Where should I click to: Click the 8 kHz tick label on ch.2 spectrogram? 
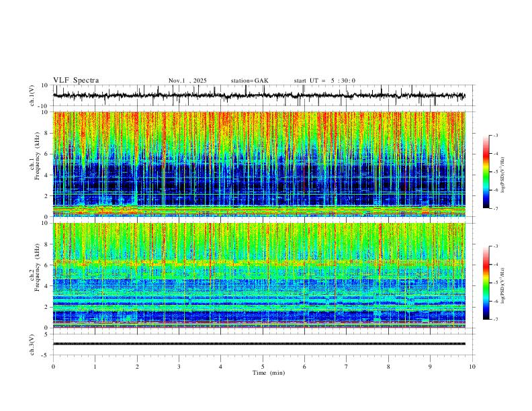tap(46, 244)
